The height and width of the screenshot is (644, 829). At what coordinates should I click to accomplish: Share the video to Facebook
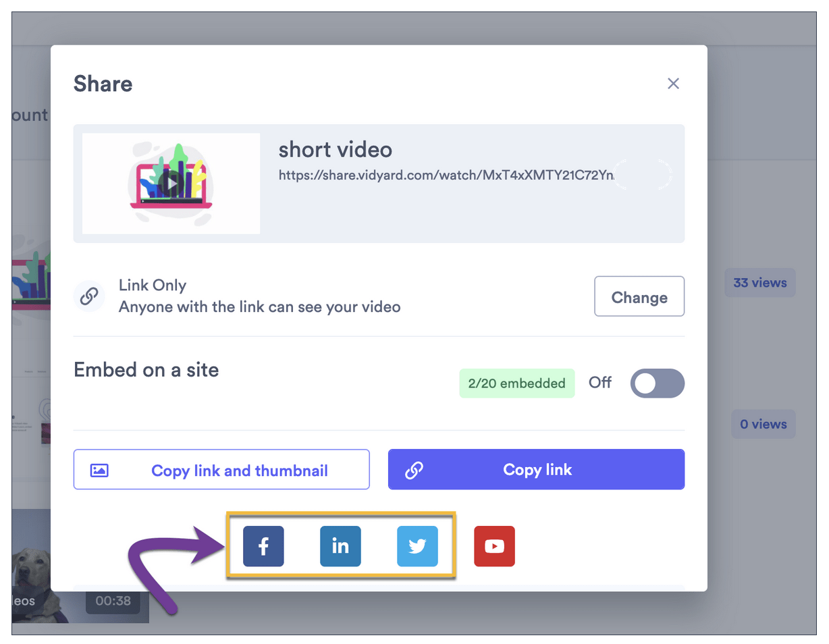(263, 546)
